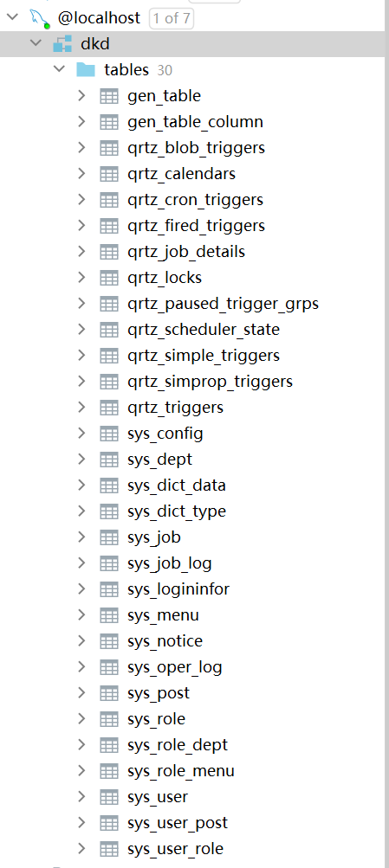Select the qrtz_job_details table
Image resolution: width=389 pixels, height=868 pixels.
186,252
